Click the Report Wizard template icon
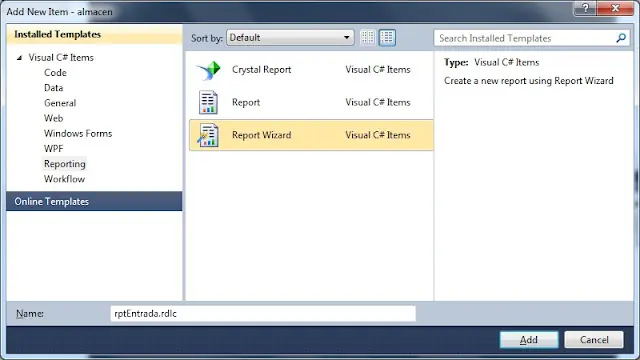 [208, 135]
